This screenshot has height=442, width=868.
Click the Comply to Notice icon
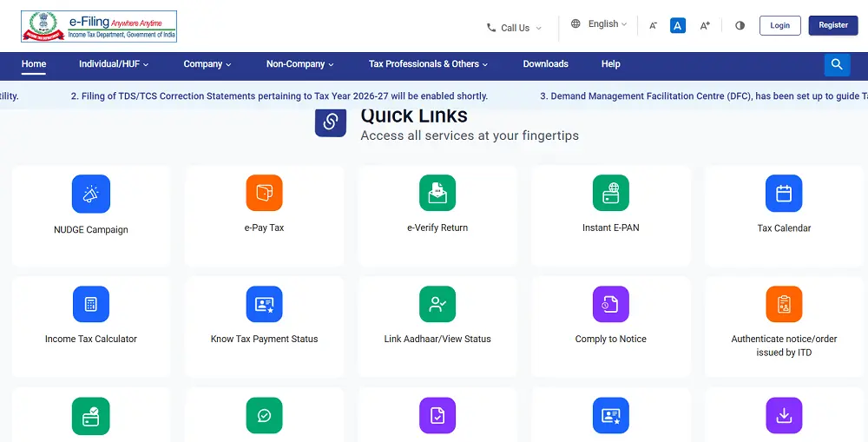[610, 304]
